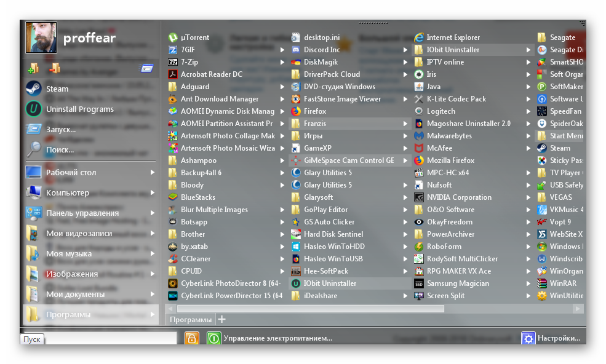Click the Botsapp icon

click(x=173, y=222)
